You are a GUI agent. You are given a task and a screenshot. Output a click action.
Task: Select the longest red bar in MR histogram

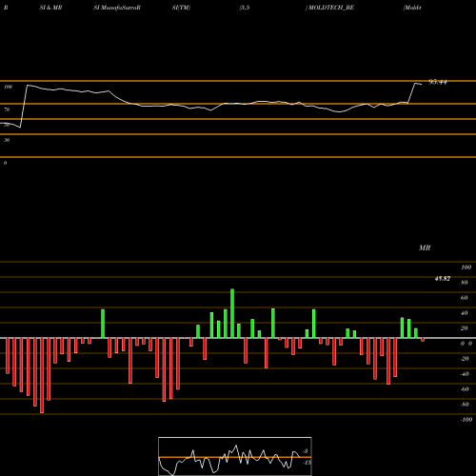point(42,375)
